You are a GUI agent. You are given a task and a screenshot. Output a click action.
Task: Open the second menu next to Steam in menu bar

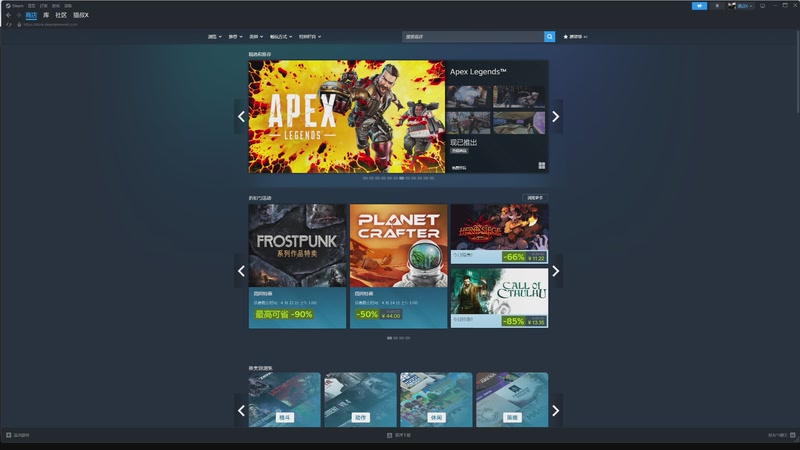coord(32,6)
